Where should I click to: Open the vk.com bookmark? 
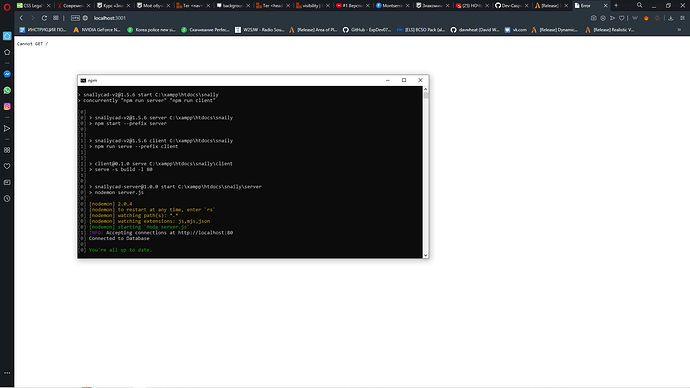tap(515, 30)
